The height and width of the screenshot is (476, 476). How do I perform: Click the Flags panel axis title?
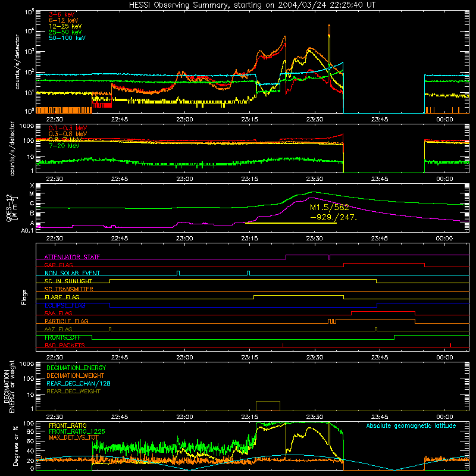point(24,297)
